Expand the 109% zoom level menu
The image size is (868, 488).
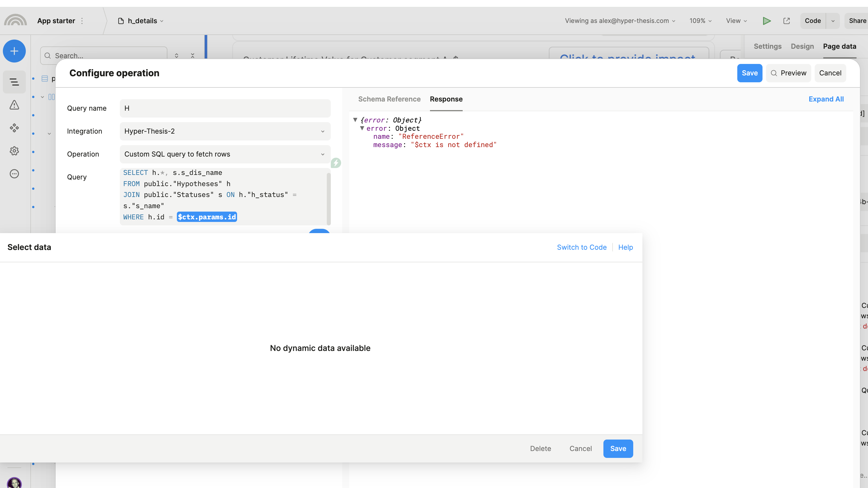pos(701,21)
